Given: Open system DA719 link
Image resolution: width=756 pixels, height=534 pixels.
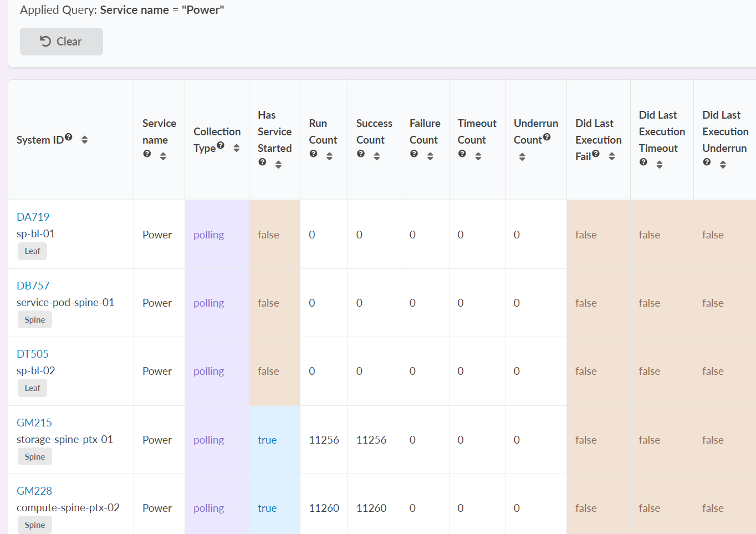Looking at the screenshot, I should pyautogui.click(x=33, y=217).
